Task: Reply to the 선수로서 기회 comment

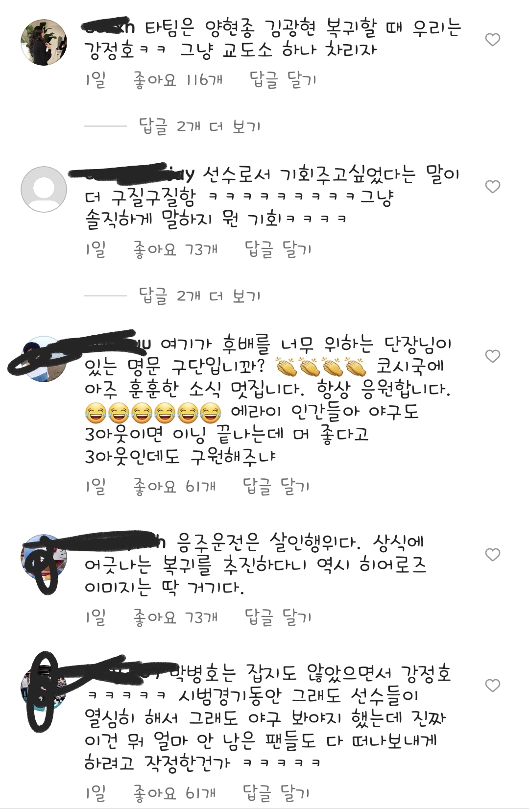Action: click(278, 249)
